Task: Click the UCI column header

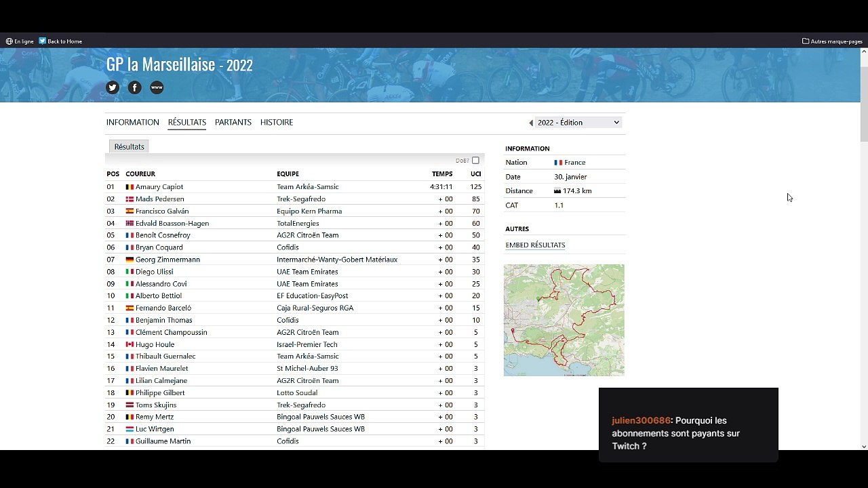Action: (476, 174)
